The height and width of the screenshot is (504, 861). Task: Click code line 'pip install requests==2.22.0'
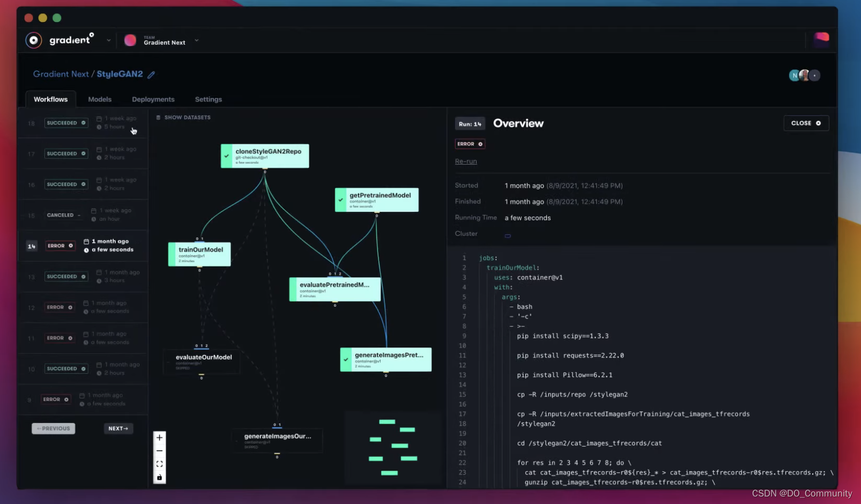tap(570, 355)
